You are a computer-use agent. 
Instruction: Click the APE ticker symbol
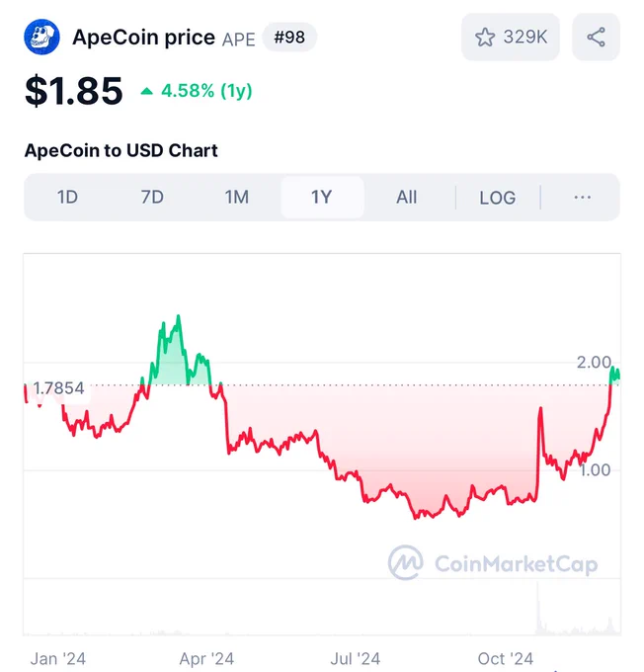(239, 40)
